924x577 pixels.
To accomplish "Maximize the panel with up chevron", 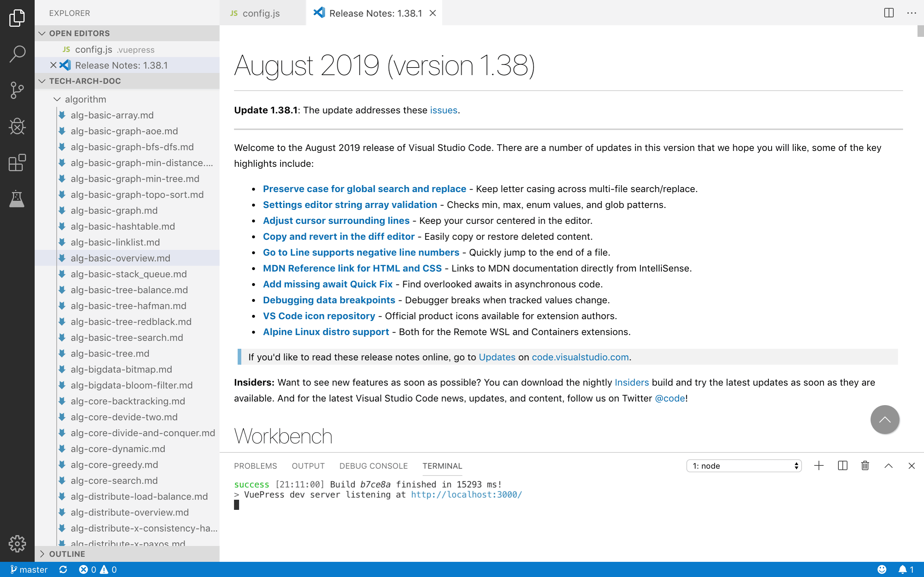I will coord(888,465).
